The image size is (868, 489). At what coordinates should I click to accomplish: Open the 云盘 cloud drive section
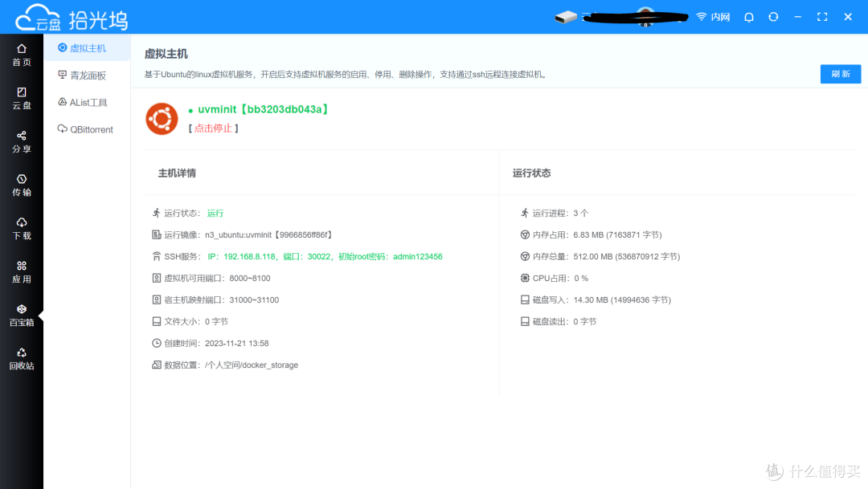(22, 99)
